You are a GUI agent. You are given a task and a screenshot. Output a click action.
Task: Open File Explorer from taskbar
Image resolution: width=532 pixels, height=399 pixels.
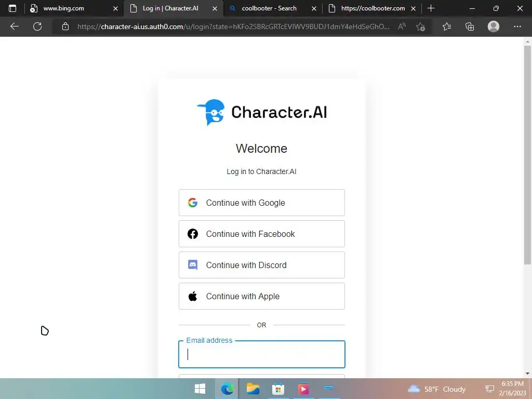point(253,389)
